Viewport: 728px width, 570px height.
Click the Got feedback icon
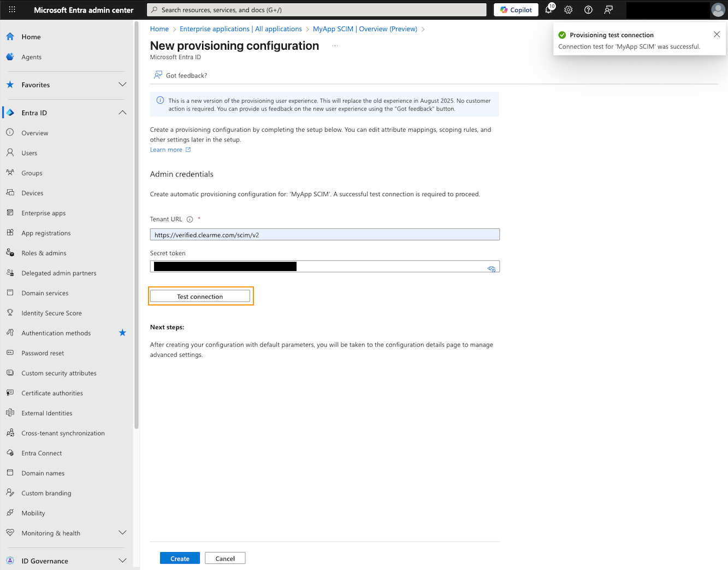tap(158, 75)
